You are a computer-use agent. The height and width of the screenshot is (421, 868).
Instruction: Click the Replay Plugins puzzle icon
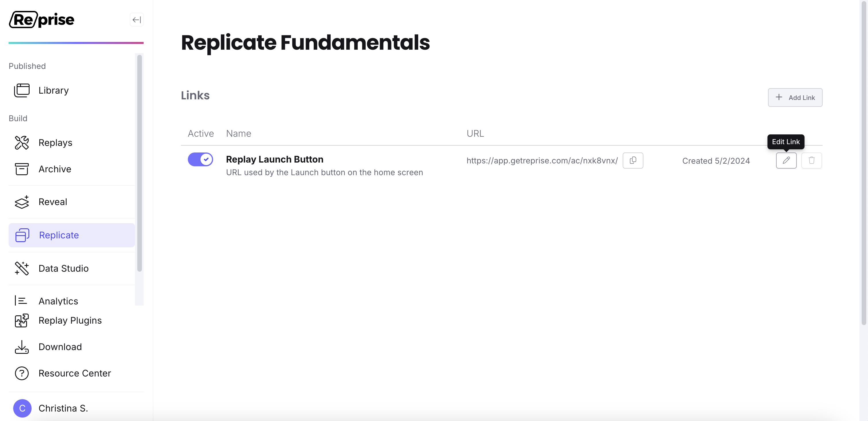pyautogui.click(x=22, y=320)
